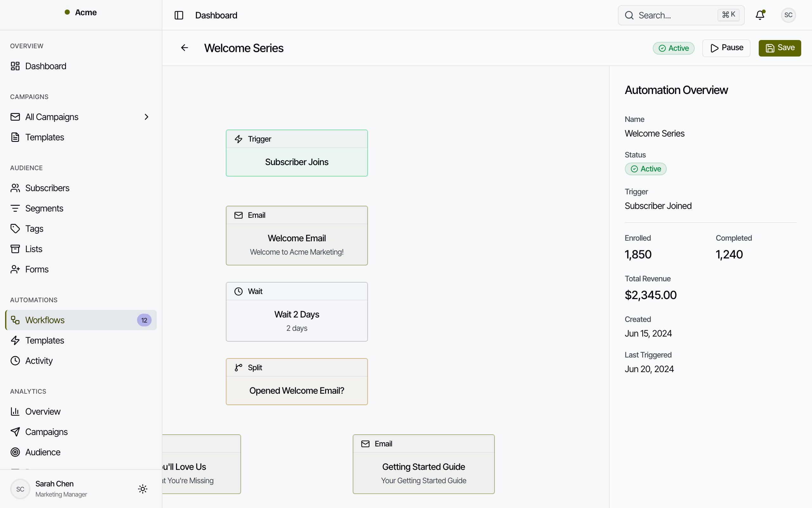This screenshot has width=812, height=508.
Task: Click the Trigger node lightning icon
Action: (239, 139)
